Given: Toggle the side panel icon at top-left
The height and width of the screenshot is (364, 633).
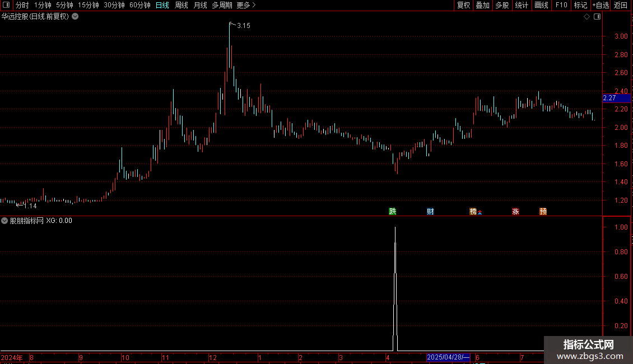Looking at the screenshot, I should 6,5.
